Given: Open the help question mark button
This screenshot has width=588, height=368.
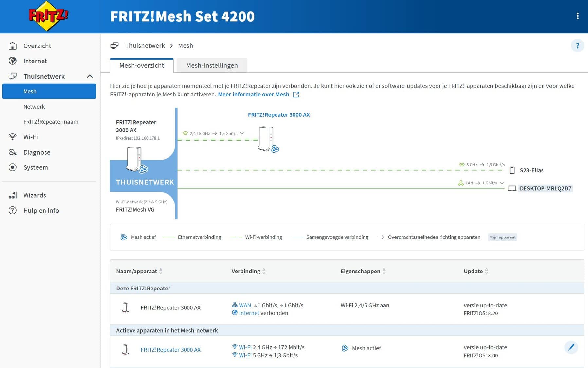Looking at the screenshot, I should (577, 46).
